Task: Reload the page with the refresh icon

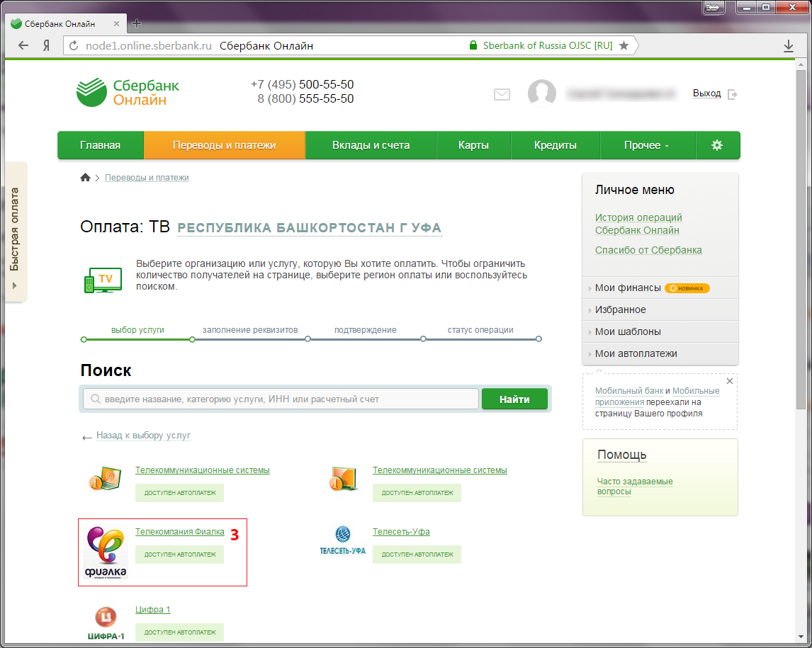Action: (x=74, y=45)
